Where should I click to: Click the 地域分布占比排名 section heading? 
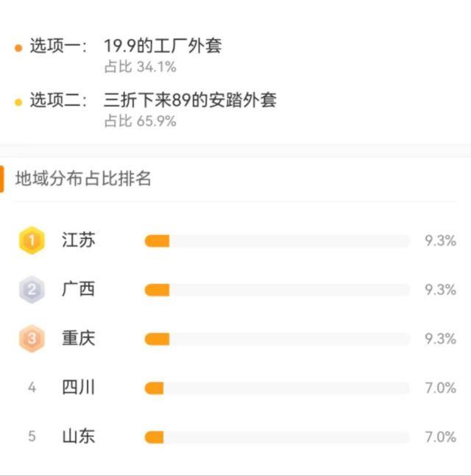click(83, 178)
